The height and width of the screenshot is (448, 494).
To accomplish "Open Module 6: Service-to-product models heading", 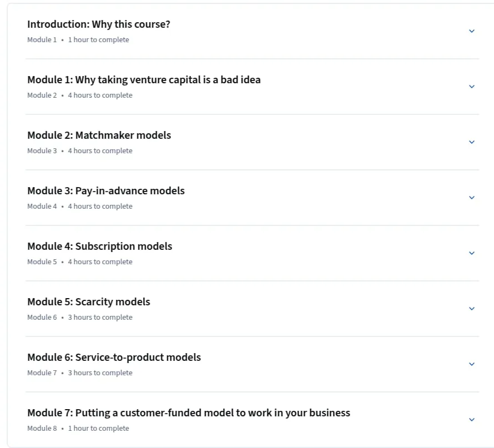I will pyautogui.click(x=114, y=358).
